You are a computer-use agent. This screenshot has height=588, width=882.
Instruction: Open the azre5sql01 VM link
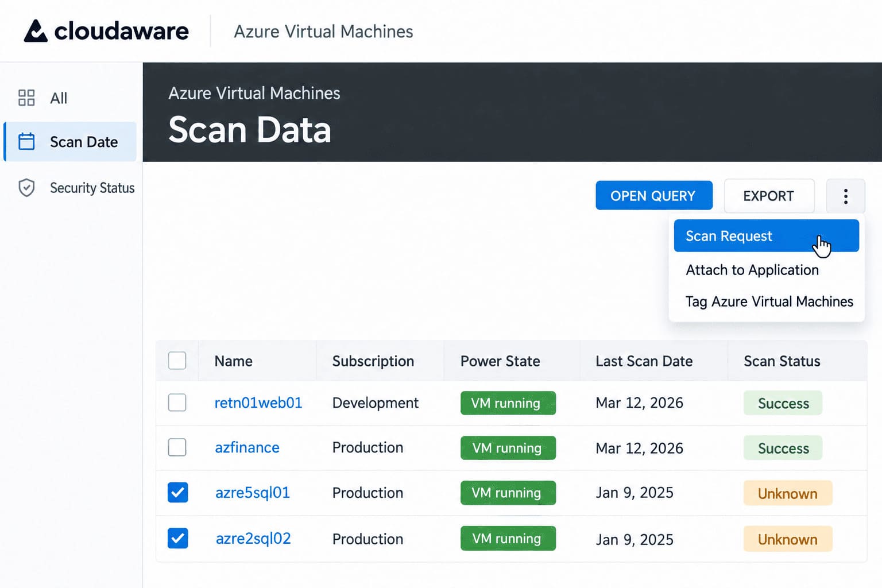pos(253,493)
